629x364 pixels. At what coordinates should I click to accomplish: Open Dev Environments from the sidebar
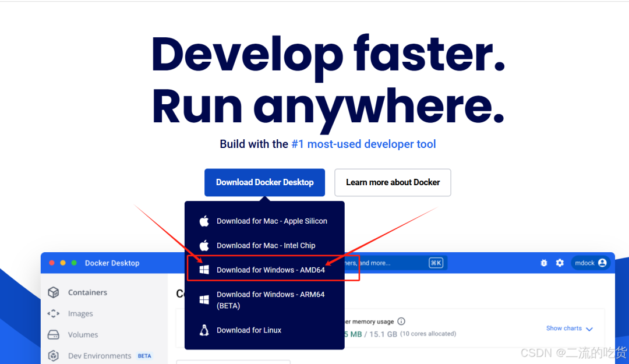pos(53,355)
